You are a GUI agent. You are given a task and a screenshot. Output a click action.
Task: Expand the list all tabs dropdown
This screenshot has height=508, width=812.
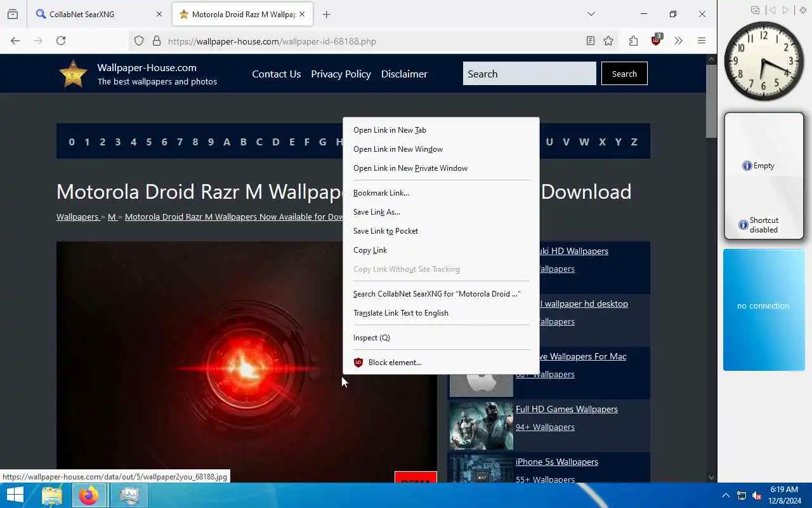[591, 14]
